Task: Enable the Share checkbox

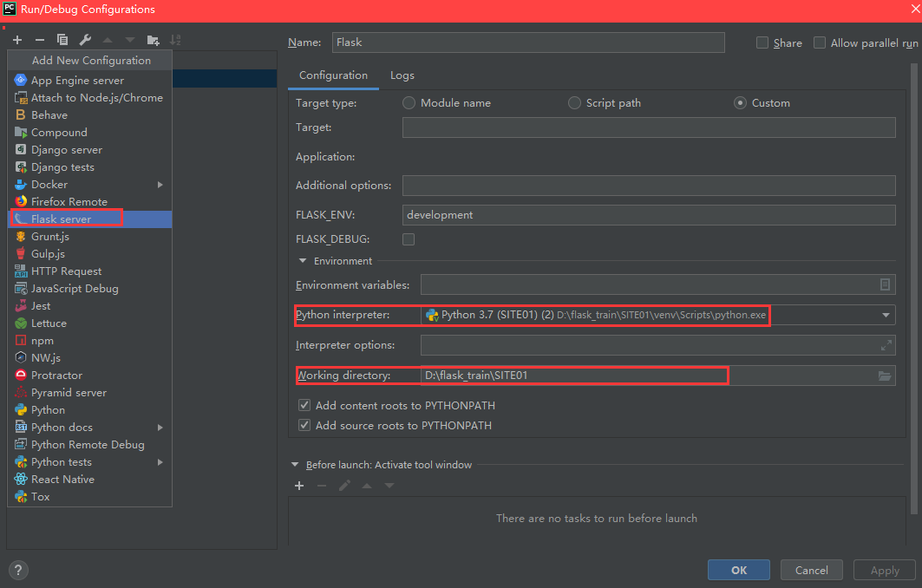Action: point(762,42)
